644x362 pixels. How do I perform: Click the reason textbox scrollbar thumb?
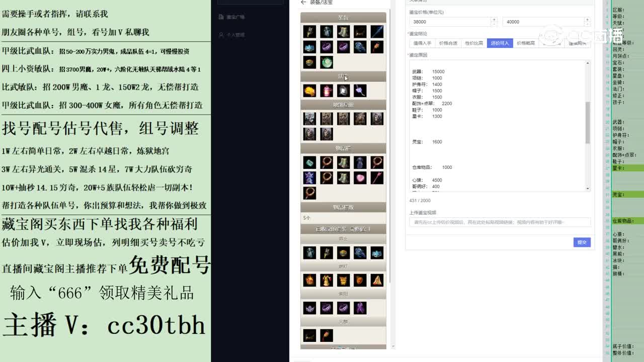click(588, 122)
